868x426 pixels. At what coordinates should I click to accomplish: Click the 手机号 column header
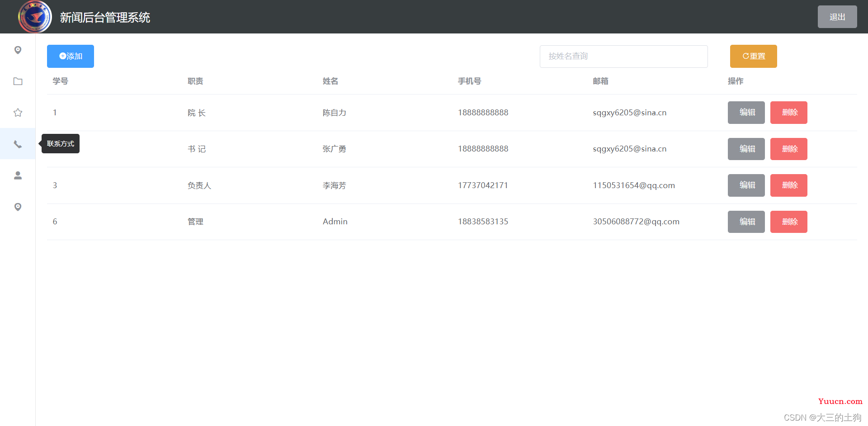[470, 81]
